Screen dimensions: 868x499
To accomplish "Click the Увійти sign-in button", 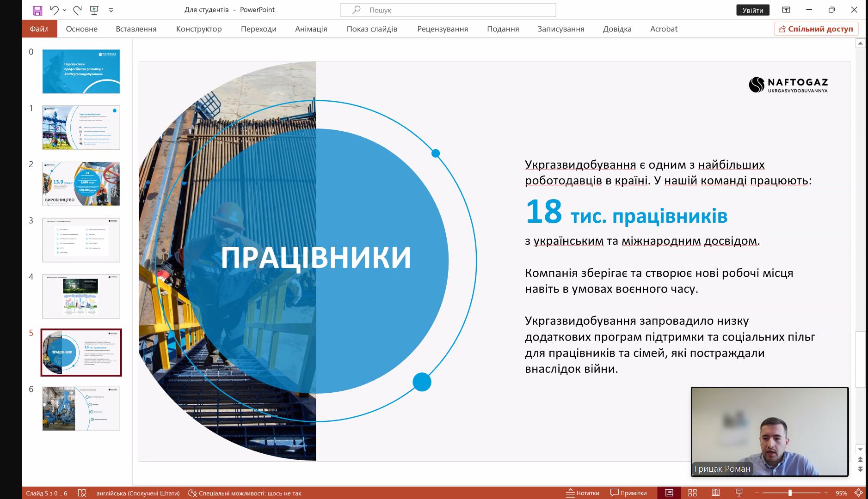I will click(x=752, y=10).
